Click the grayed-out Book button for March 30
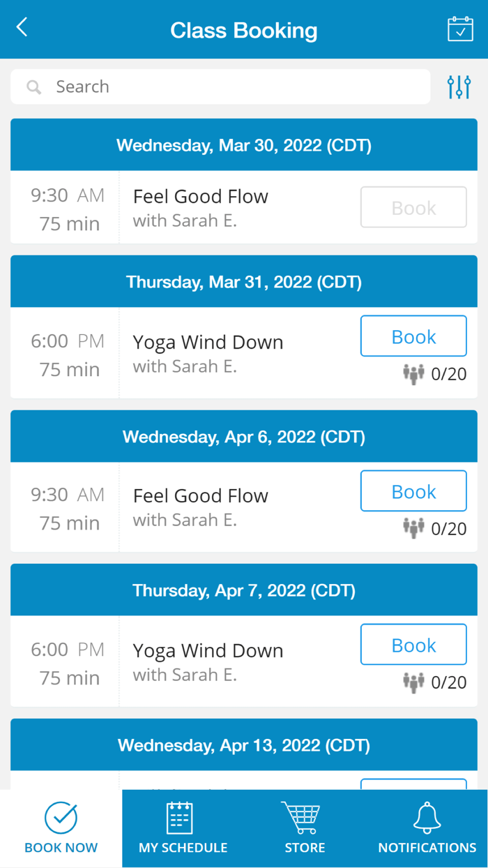This screenshot has height=868, width=488. point(413,207)
